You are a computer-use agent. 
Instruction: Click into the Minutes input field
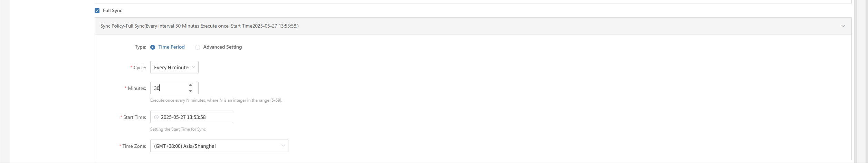[169, 88]
